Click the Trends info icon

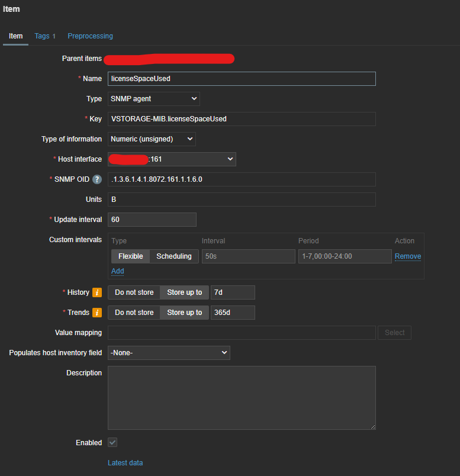(97, 313)
